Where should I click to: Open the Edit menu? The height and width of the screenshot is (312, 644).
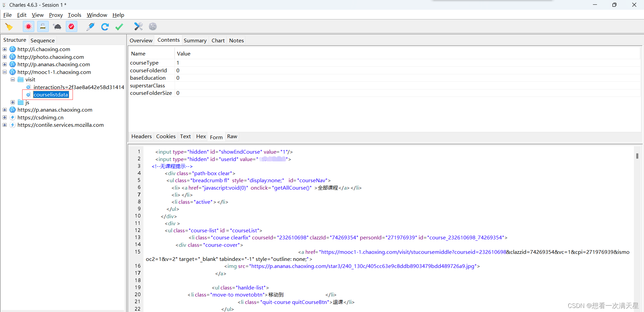tap(22, 15)
